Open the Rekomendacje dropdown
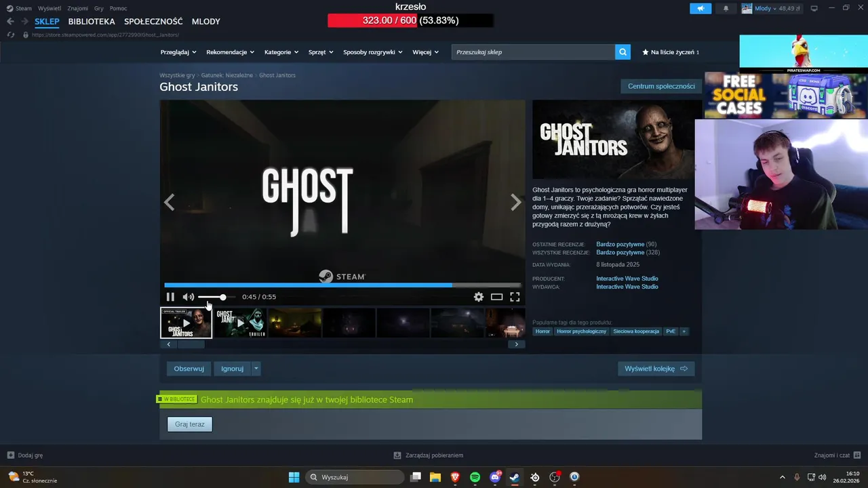This screenshot has width=868, height=488. click(x=231, y=52)
